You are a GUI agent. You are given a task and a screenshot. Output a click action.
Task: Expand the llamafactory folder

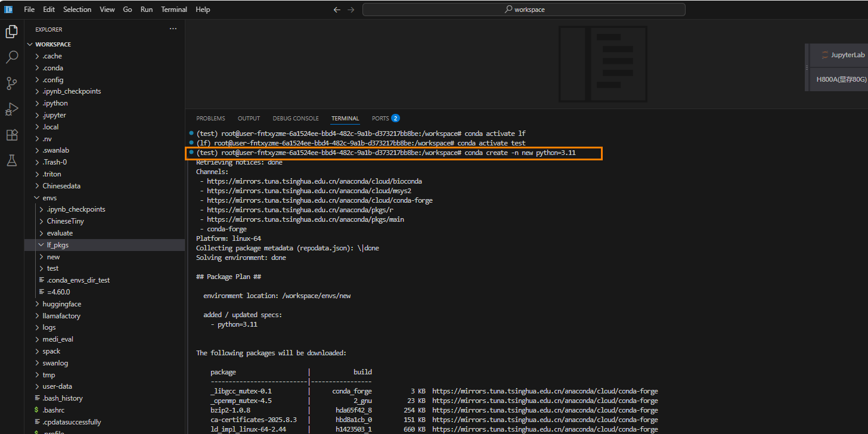61,316
